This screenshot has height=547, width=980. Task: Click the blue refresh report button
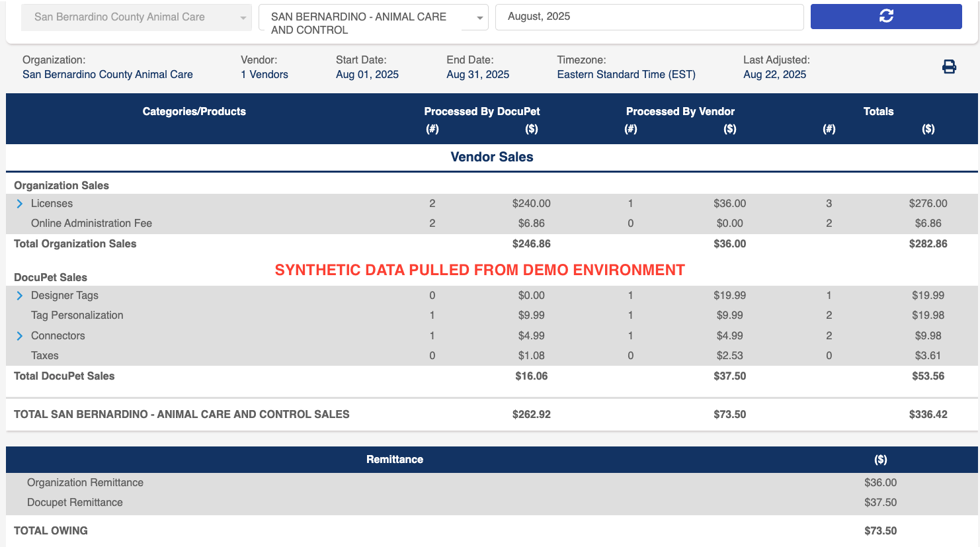click(x=886, y=17)
